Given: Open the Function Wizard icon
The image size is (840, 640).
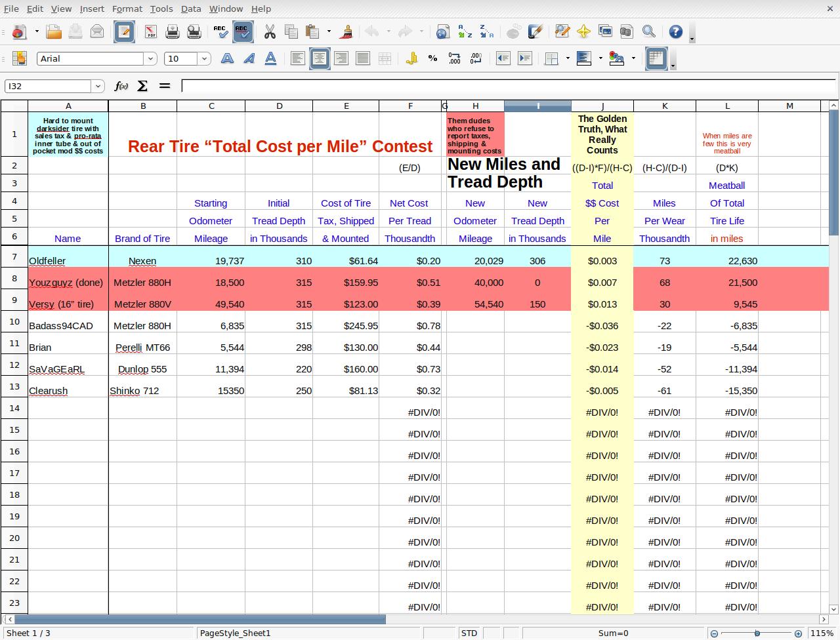Looking at the screenshot, I should coord(121,86).
